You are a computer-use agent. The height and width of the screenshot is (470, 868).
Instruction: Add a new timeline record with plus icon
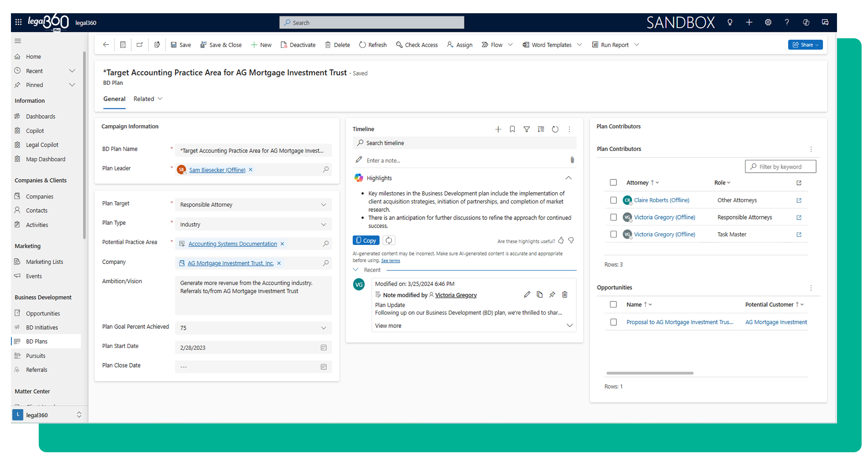coord(498,129)
